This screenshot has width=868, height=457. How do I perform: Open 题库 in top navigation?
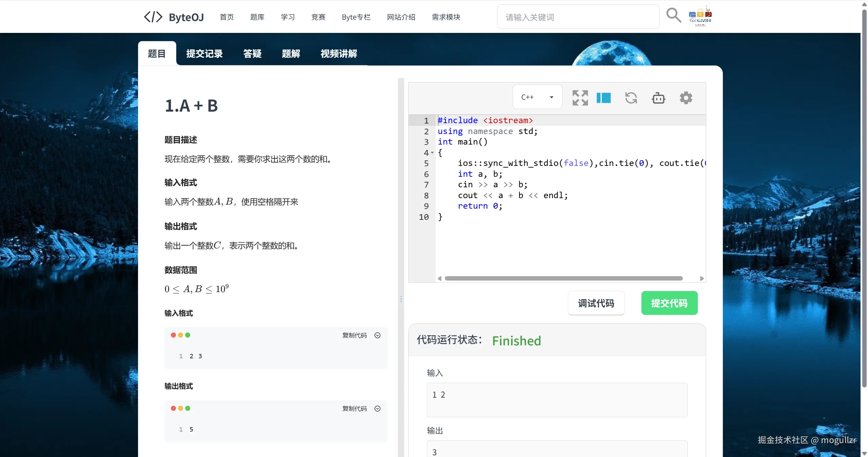(x=257, y=17)
